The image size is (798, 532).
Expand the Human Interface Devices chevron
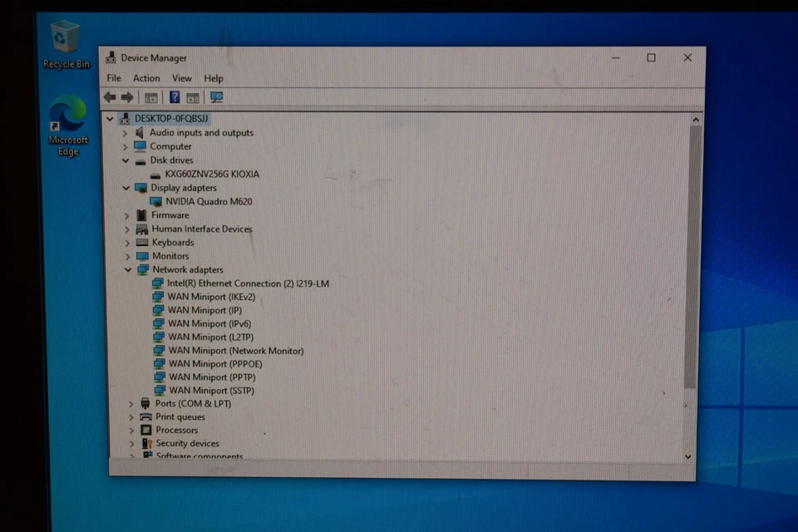126,229
